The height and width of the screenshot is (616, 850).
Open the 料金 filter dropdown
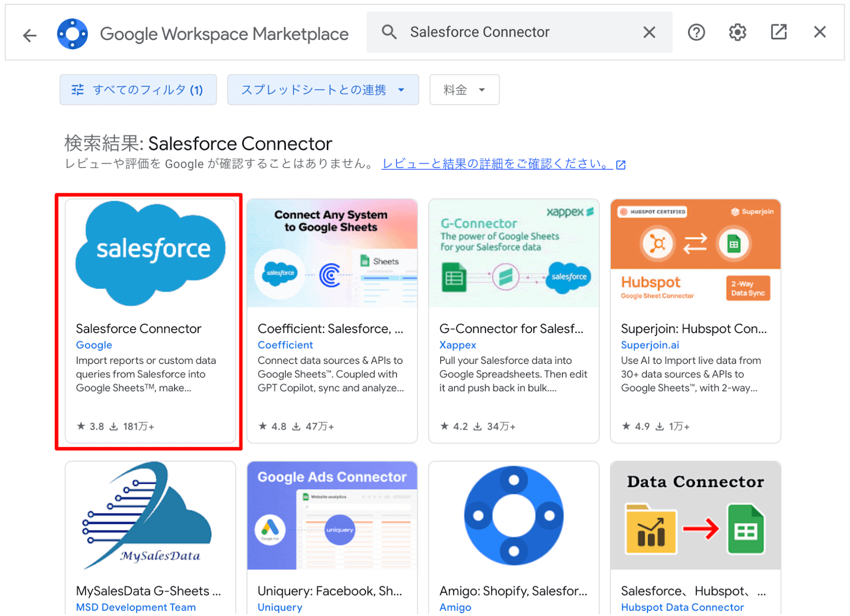pos(464,90)
